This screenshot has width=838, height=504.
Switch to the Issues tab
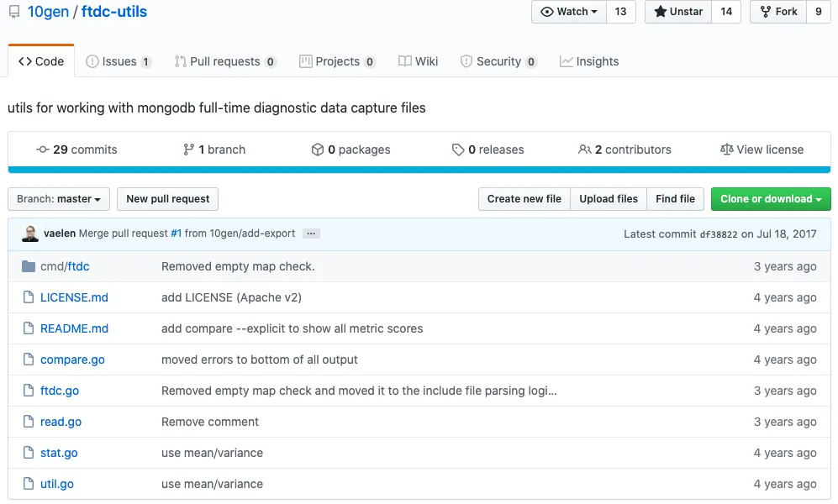119,61
